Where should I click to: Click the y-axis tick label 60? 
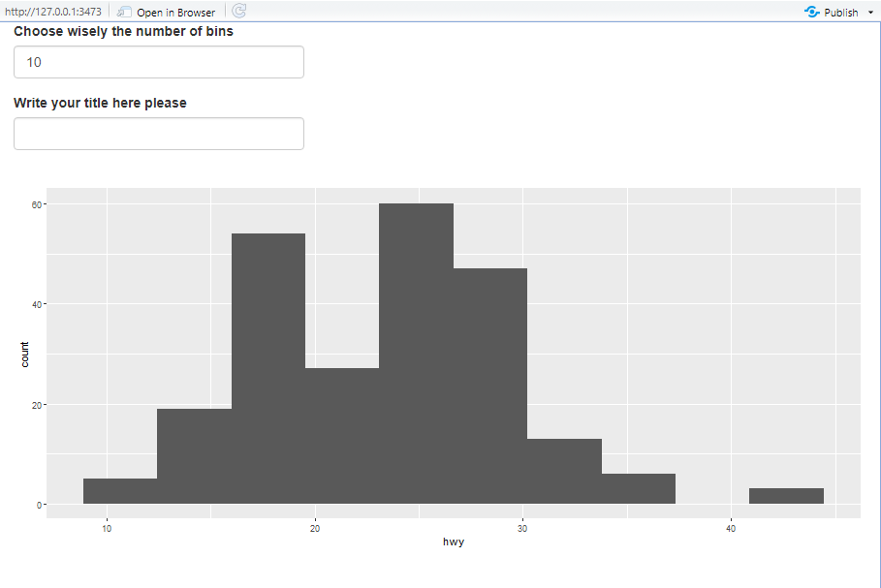37,205
